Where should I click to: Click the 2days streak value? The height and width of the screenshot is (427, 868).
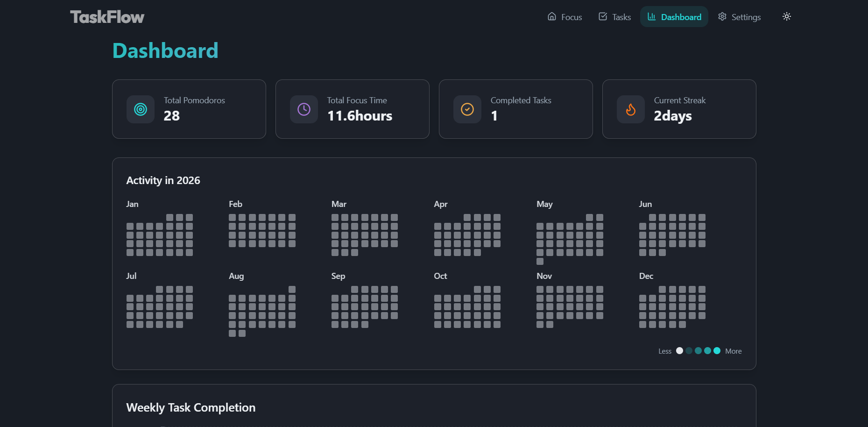point(673,116)
